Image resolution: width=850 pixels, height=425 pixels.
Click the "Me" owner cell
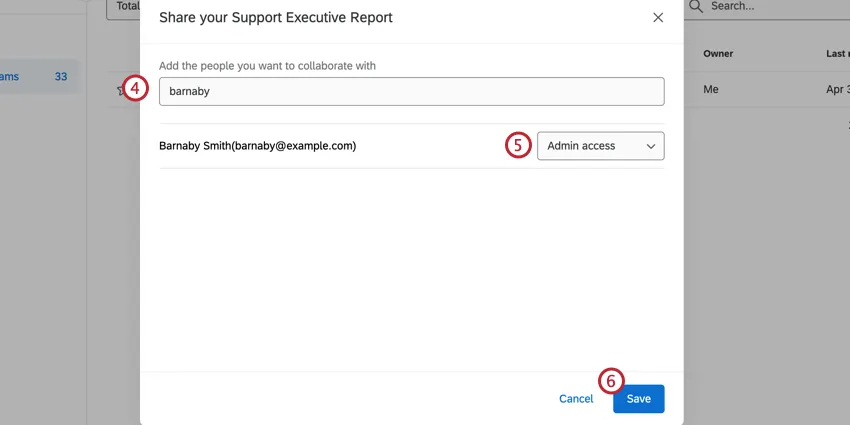point(711,89)
